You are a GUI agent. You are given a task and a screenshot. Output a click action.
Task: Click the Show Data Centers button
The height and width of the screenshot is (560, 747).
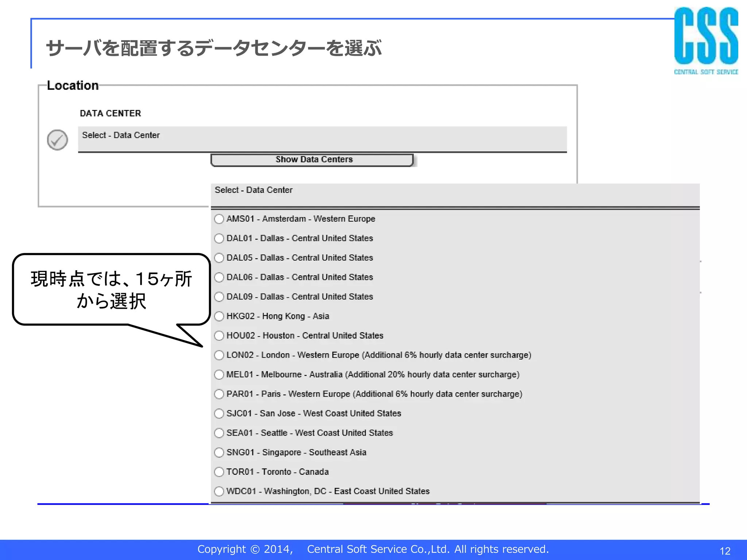313,160
